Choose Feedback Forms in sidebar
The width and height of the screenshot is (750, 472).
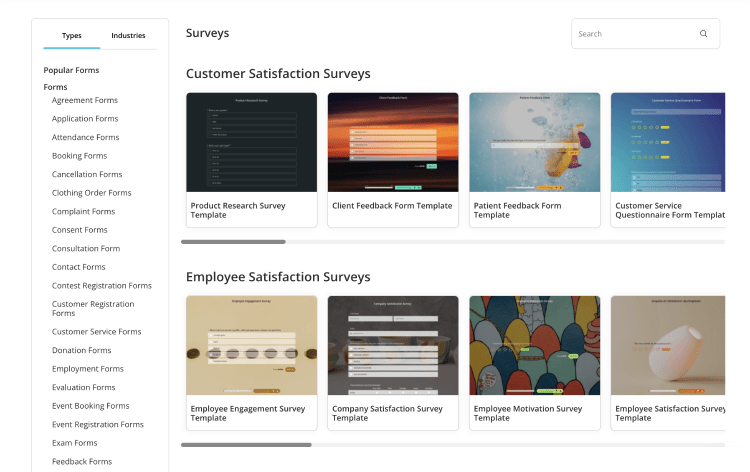coord(82,461)
